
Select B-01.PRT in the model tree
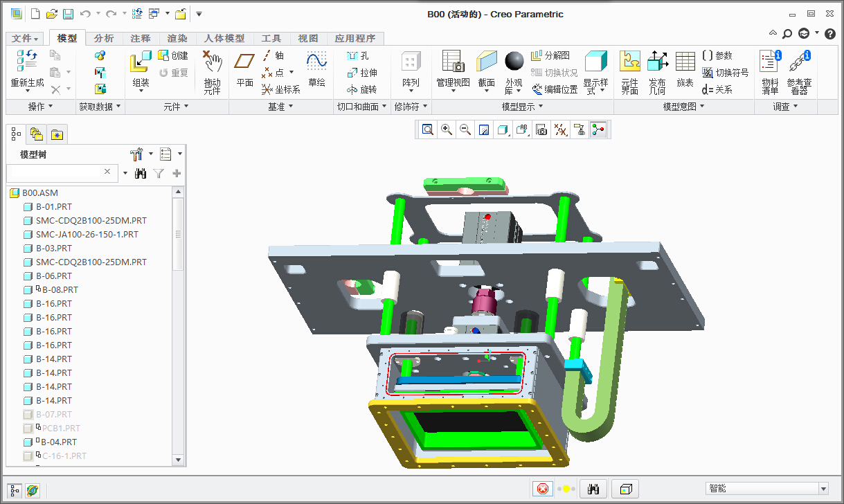[x=54, y=207]
